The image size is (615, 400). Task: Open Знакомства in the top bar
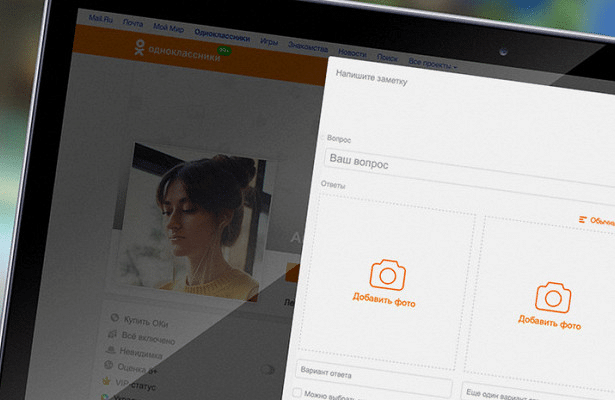coord(308,47)
